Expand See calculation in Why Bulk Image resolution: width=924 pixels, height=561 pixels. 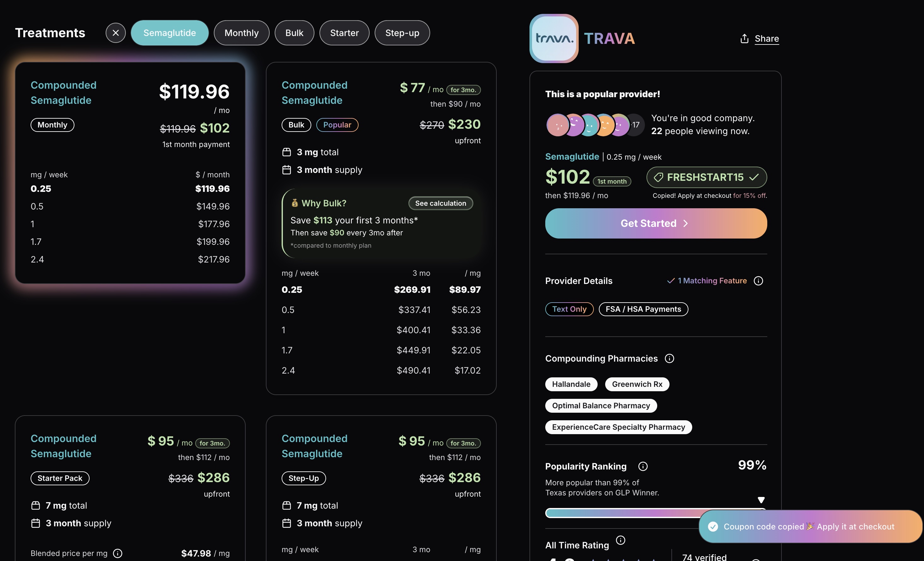pos(440,203)
